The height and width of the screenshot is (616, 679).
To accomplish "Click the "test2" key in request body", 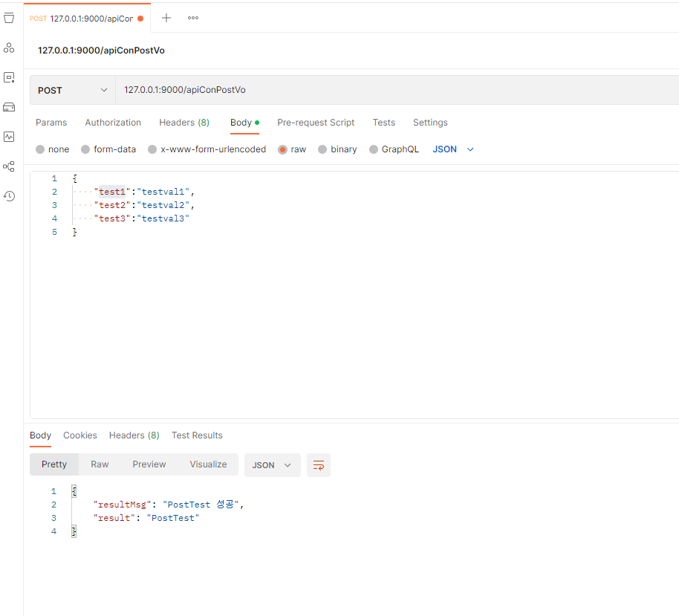I will 112,205.
